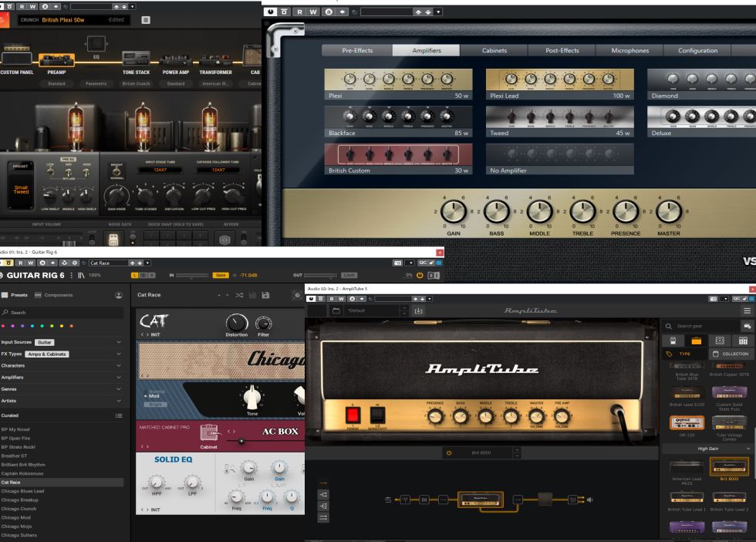Screen dimensions: 756x542
Task: Choose the Plexi Lead 100 w amplifier
Action: (x=560, y=84)
